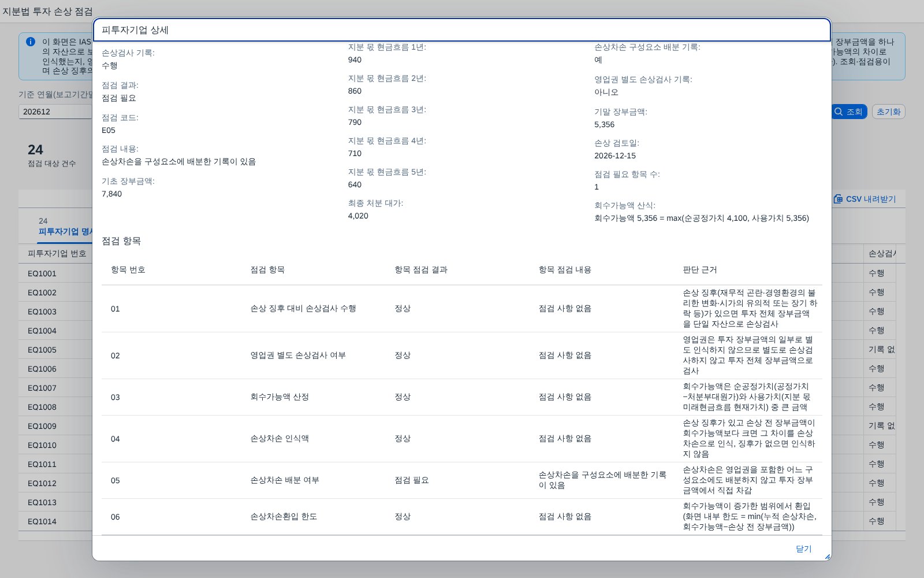Click the 점검 항목 column header in table
Screen dimensions: 924x578
(x=267, y=270)
